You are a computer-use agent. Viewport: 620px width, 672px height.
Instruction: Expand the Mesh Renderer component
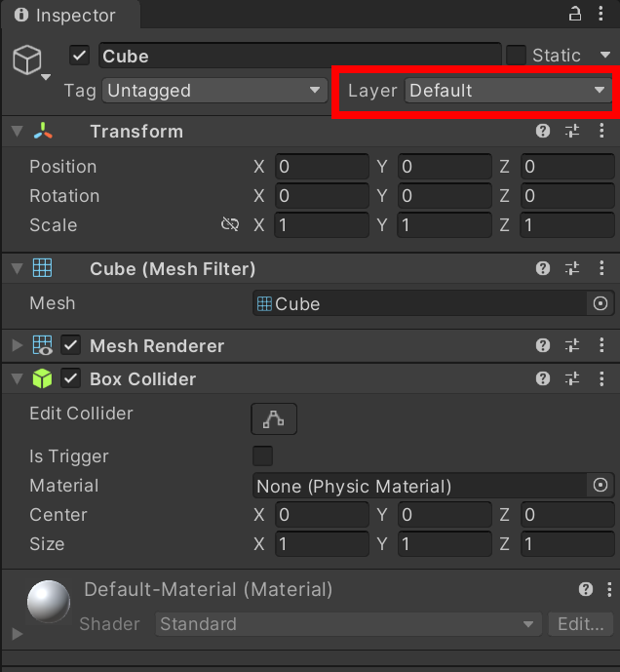coord(18,345)
